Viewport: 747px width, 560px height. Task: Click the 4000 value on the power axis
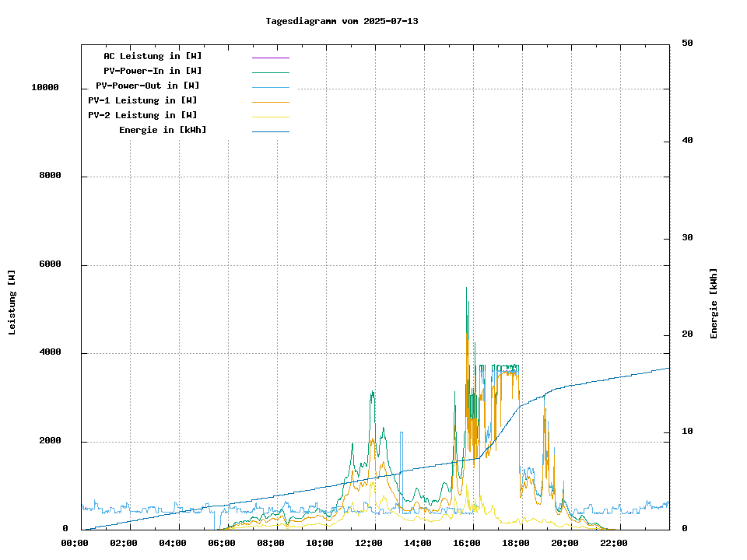point(51,353)
